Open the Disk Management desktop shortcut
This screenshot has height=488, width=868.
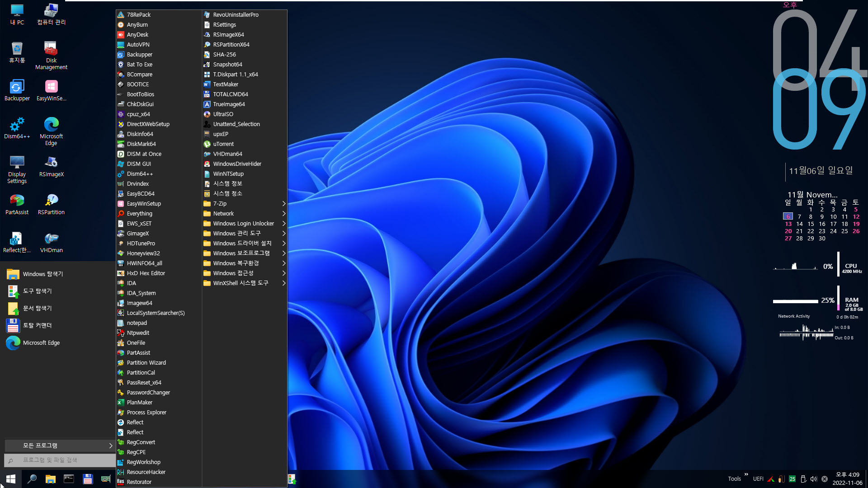51,55
